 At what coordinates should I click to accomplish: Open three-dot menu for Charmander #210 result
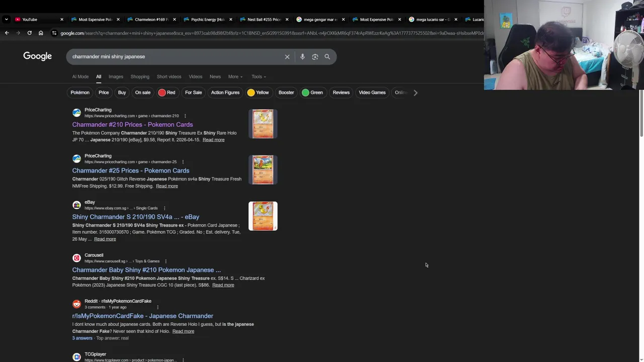185,116
